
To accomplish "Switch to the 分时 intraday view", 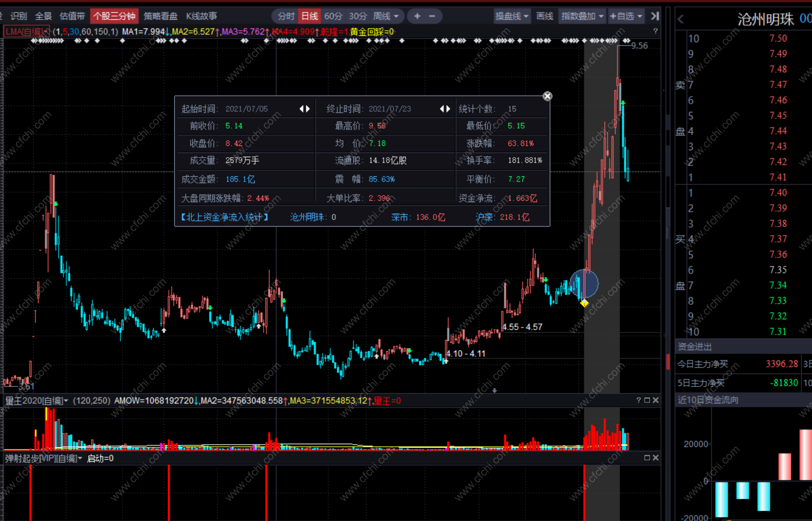I will (286, 16).
